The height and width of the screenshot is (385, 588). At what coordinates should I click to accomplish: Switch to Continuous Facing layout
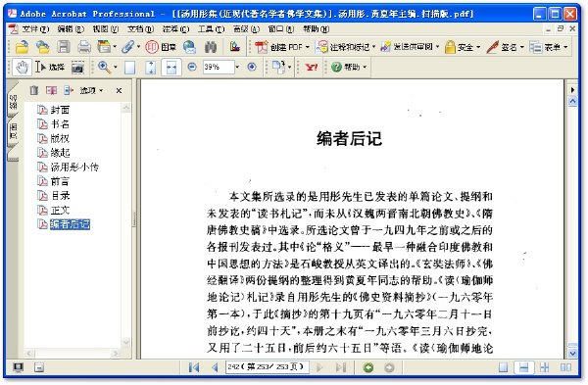[545, 367]
